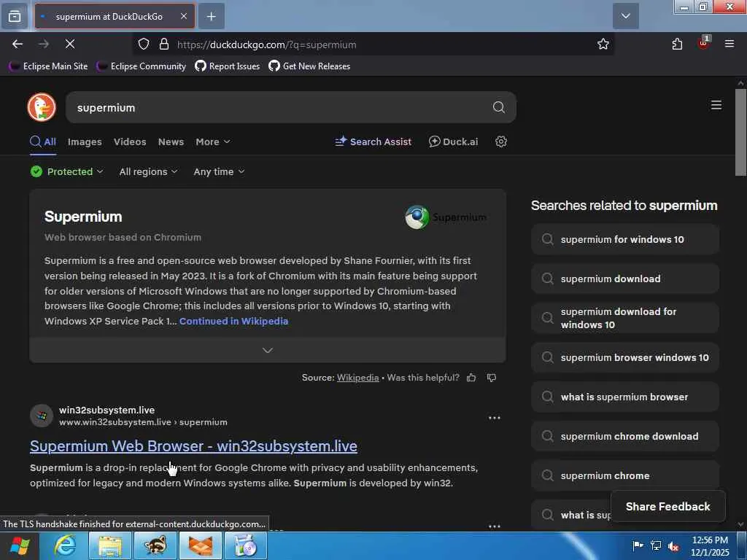Close the supermium at DuckDuckGo tab
The height and width of the screenshot is (560, 747).
tap(183, 16)
